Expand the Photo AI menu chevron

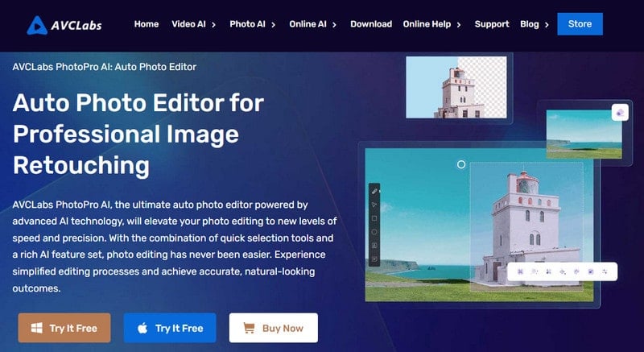pyautogui.click(x=274, y=25)
